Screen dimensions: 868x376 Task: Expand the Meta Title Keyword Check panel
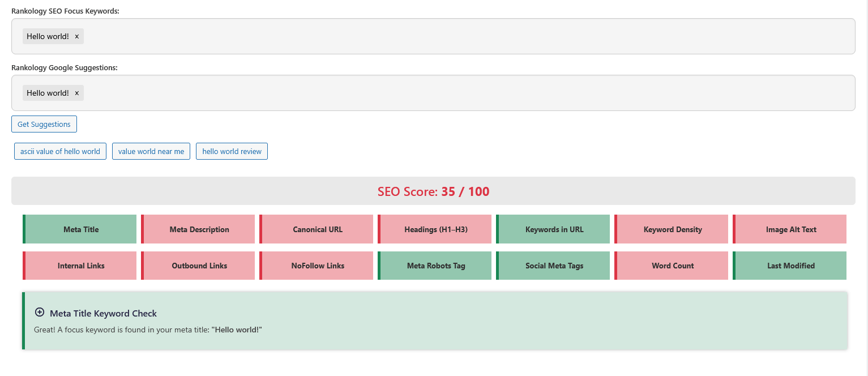(40, 313)
